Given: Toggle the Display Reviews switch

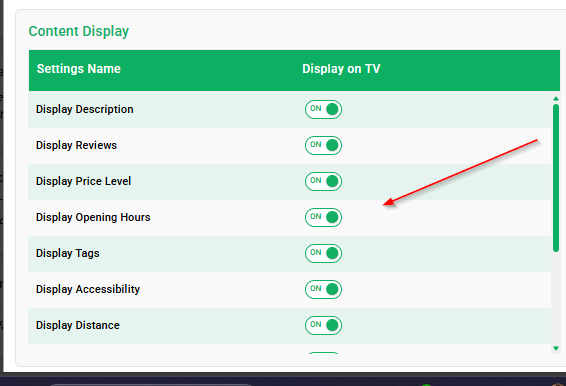Looking at the screenshot, I should pyautogui.click(x=323, y=146).
